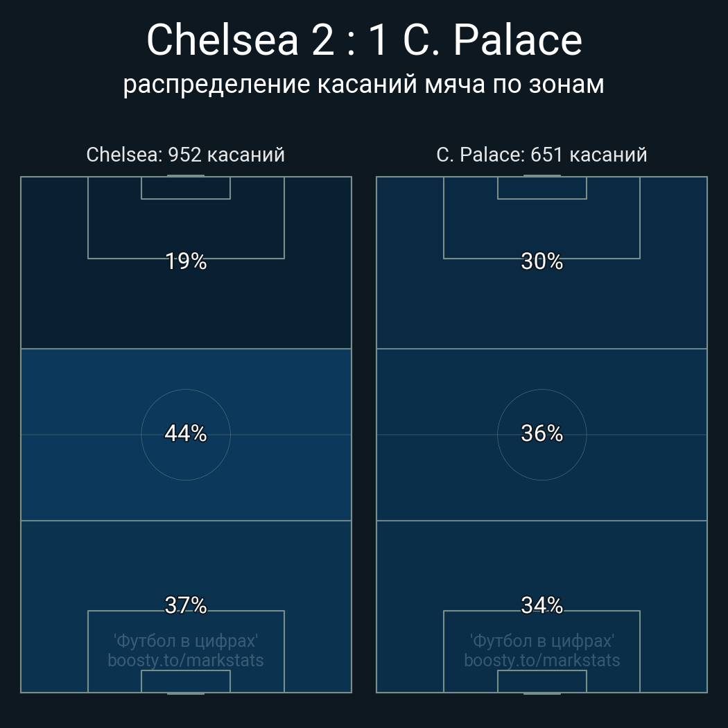Click the bottom six-yard box on Chelsea pitch
Screen dimensions: 728x728
186,681
